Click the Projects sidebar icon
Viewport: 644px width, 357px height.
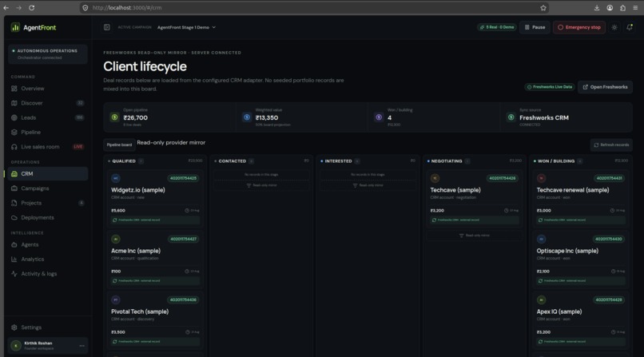click(x=14, y=203)
